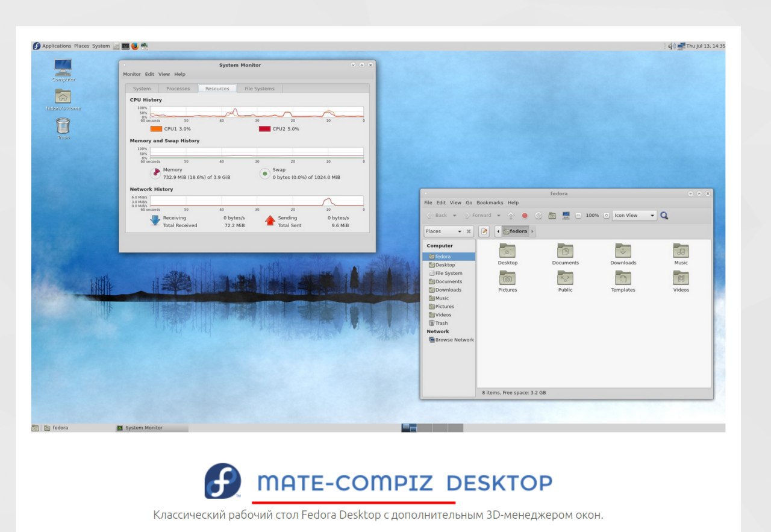Click the volume speaker icon in panel
Viewport: 771px width, 532px height.
tap(672, 46)
